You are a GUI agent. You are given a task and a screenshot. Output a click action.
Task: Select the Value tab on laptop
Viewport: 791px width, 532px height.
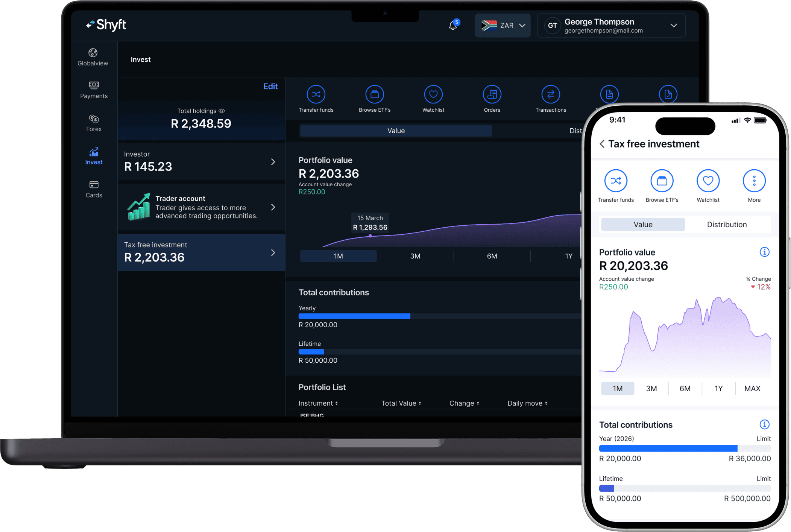click(x=396, y=131)
